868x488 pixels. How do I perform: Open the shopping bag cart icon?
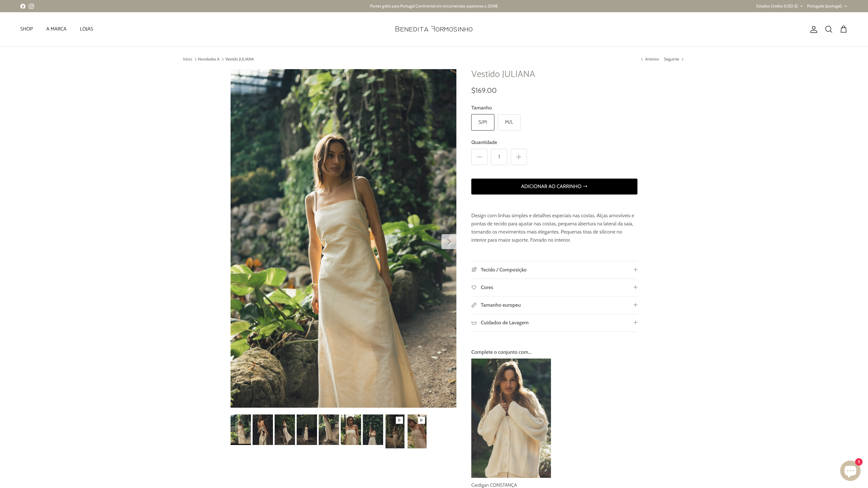click(843, 29)
